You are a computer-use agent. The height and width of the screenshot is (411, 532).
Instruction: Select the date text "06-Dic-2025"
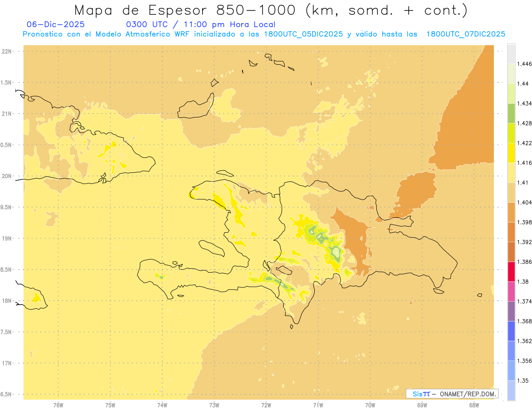(55, 24)
